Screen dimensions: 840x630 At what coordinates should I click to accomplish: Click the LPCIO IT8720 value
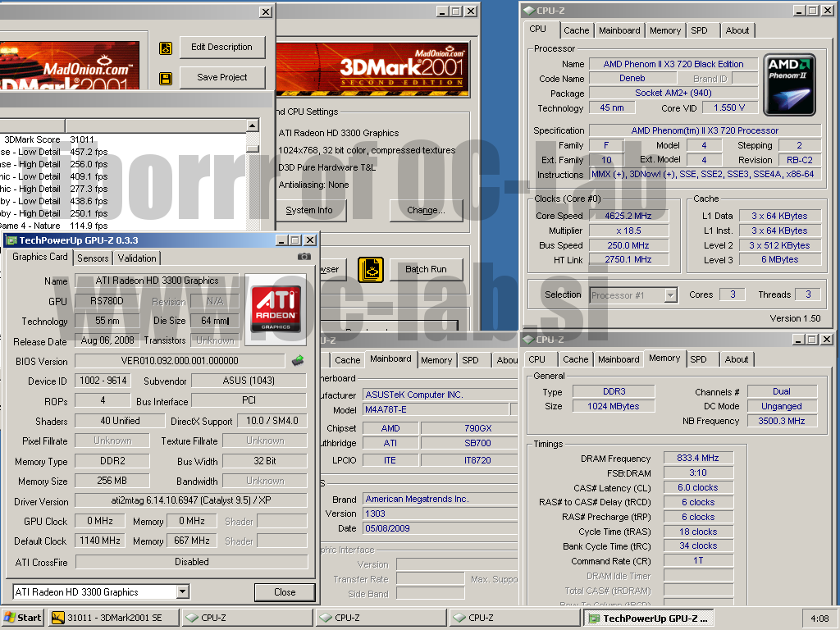tap(469, 460)
